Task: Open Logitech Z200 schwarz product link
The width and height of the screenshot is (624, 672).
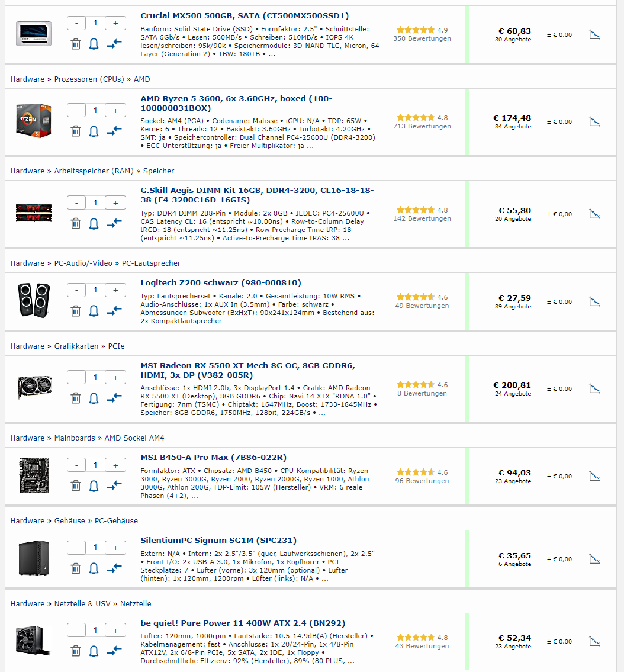Action: tap(221, 283)
